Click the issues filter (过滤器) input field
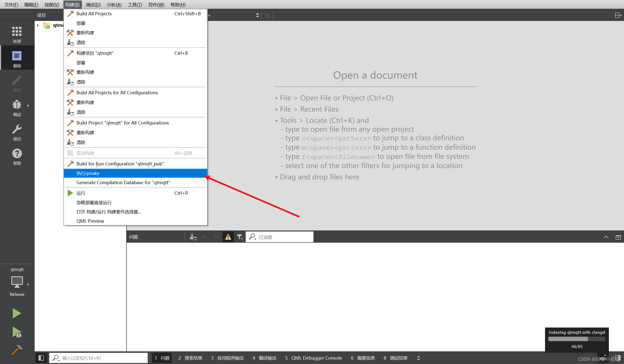This screenshot has height=364, width=624. point(280,237)
